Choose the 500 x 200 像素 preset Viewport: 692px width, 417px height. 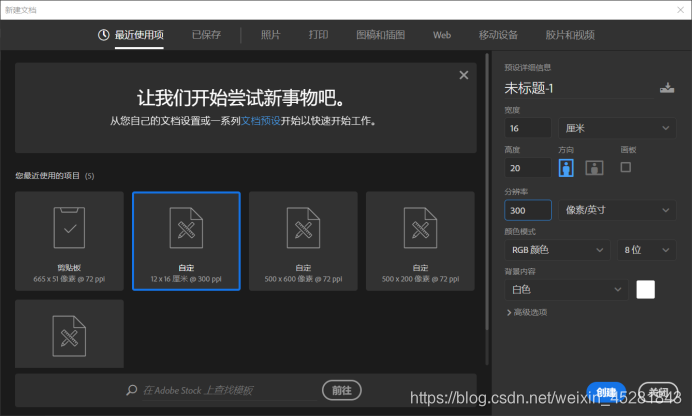420,241
